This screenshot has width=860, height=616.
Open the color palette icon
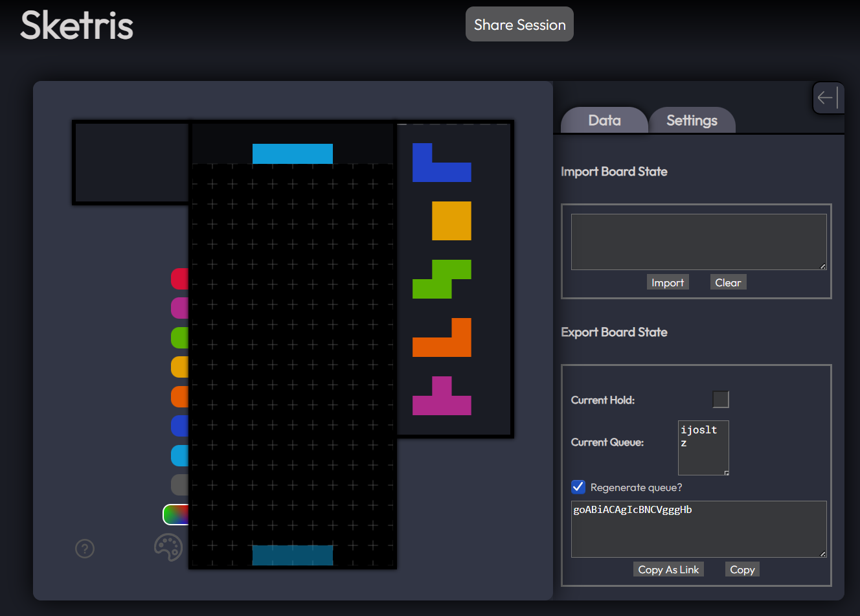tap(168, 547)
